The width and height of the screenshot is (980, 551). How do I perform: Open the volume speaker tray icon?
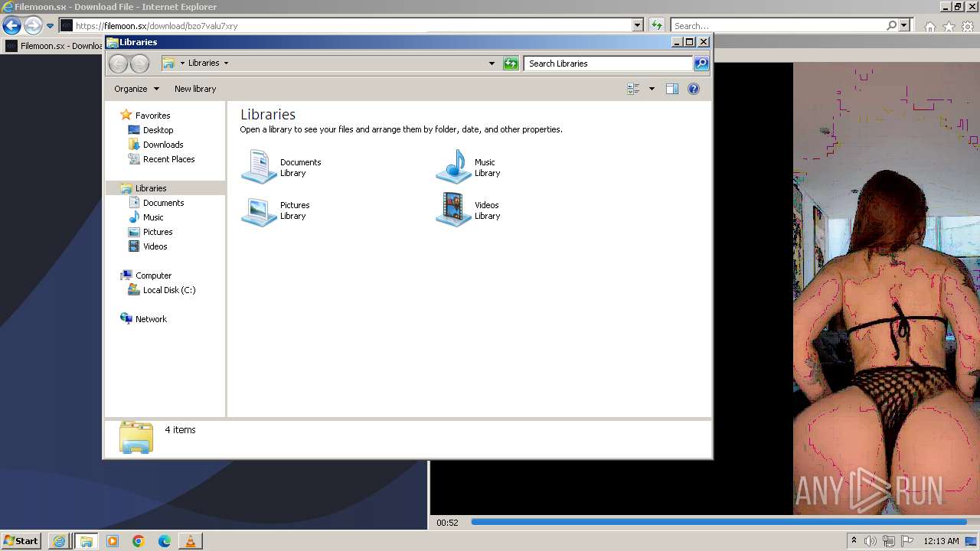[x=871, y=541]
